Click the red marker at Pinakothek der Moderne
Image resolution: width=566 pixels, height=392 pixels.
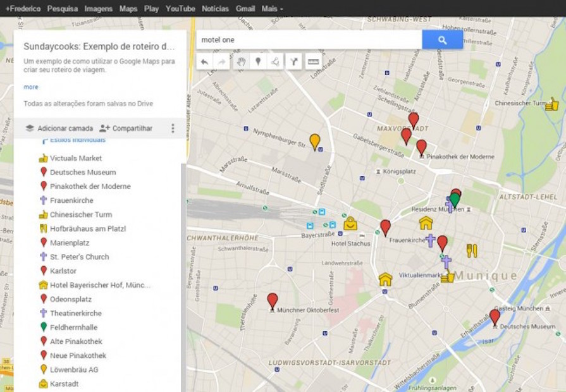[x=421, y=147]
